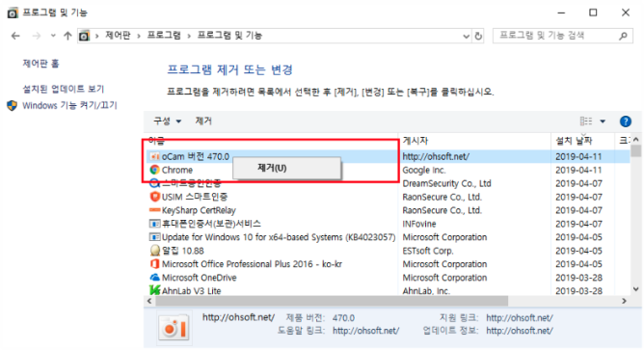
Task: Click the large oCam icon in details pane
Action: pyautogui.click(x=174, y=328)
